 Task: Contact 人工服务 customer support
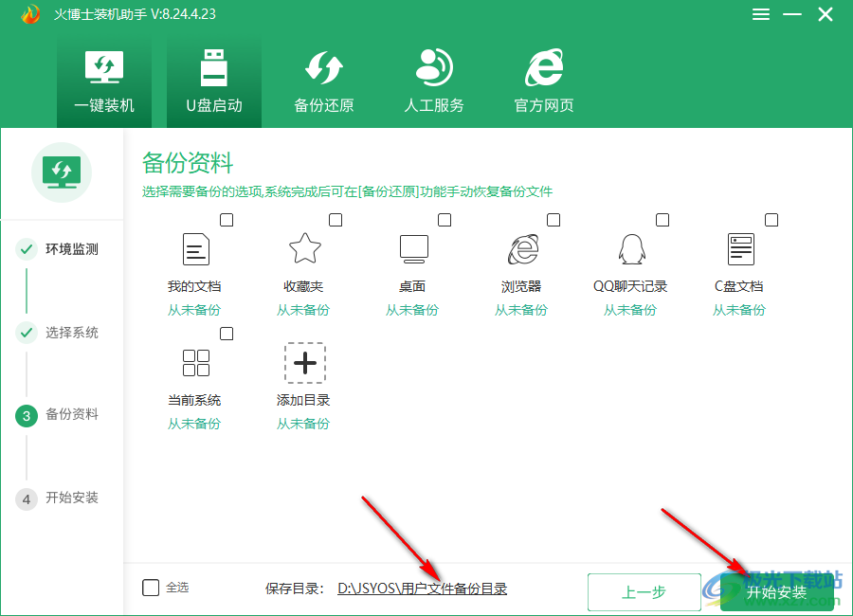(x=432, y=81)
